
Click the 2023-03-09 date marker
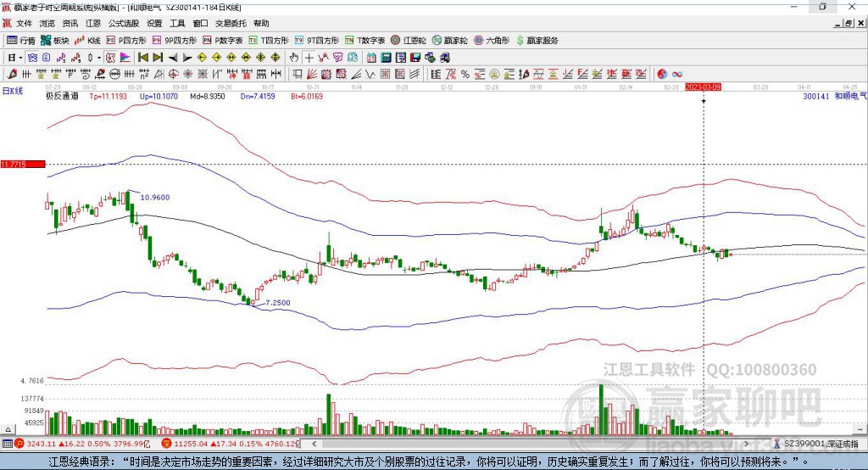pos(703,87)
